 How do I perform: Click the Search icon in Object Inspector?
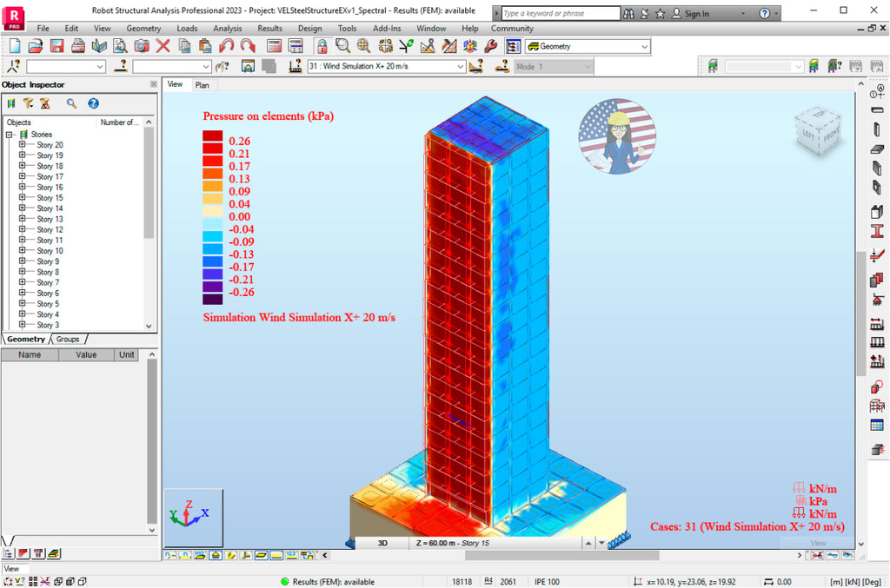[x=71, y=103]
